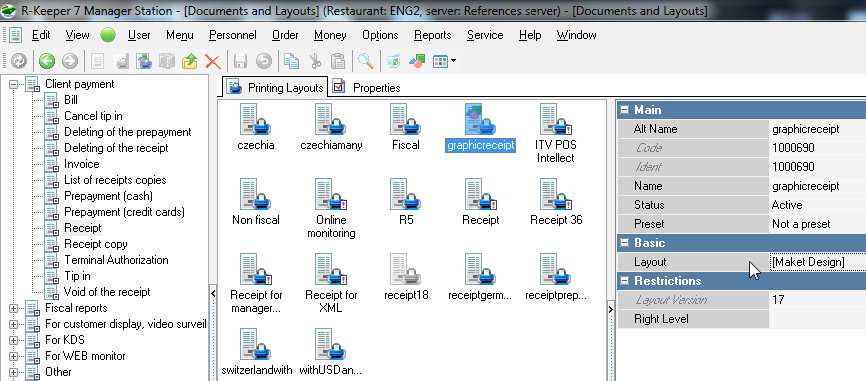
Task: Click the forward arrow toolbar icon
Action: (70, 61)
